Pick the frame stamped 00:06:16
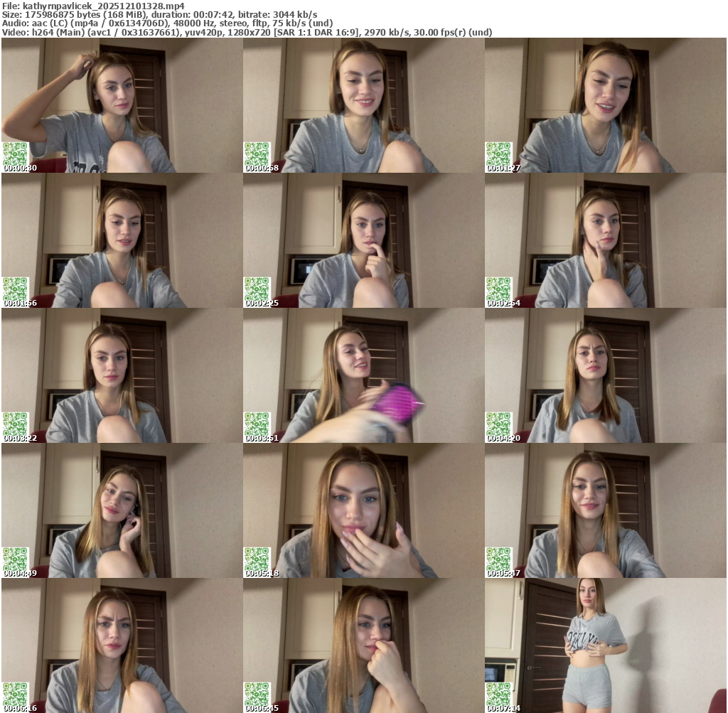This screenshot has height=713, width=728. tap(122, 645)
